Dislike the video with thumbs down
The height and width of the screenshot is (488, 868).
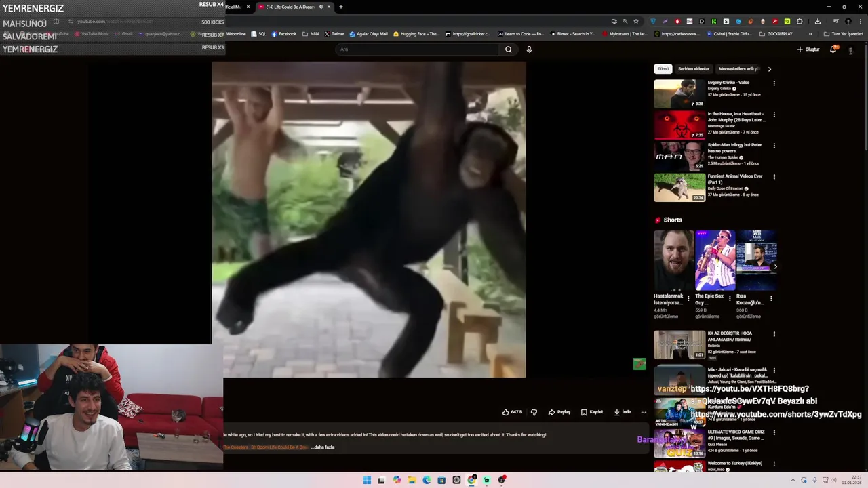point(534,412)
